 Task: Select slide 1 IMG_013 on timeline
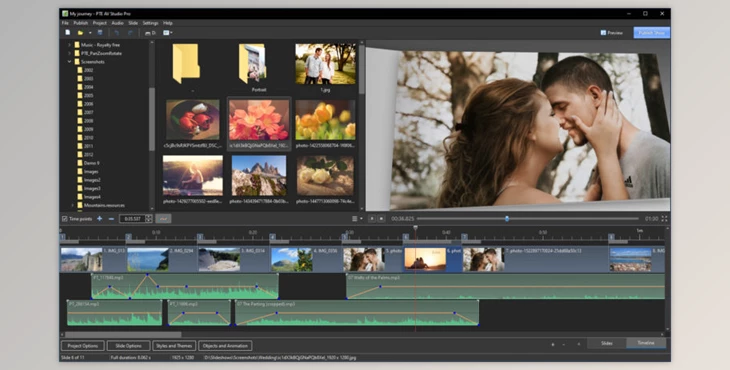pyautogui.click(x=93, y=259)
